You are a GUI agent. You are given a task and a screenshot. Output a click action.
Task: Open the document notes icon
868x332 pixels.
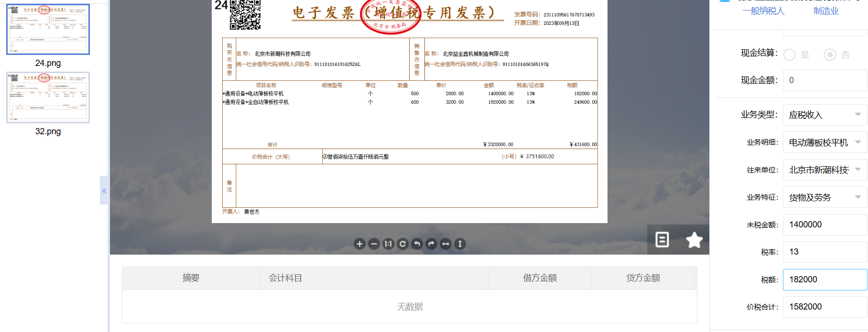click(662, 239)
